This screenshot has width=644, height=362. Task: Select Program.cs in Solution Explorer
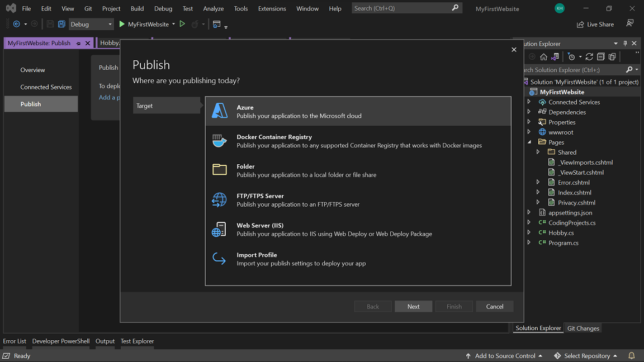[x=563, y=242]
